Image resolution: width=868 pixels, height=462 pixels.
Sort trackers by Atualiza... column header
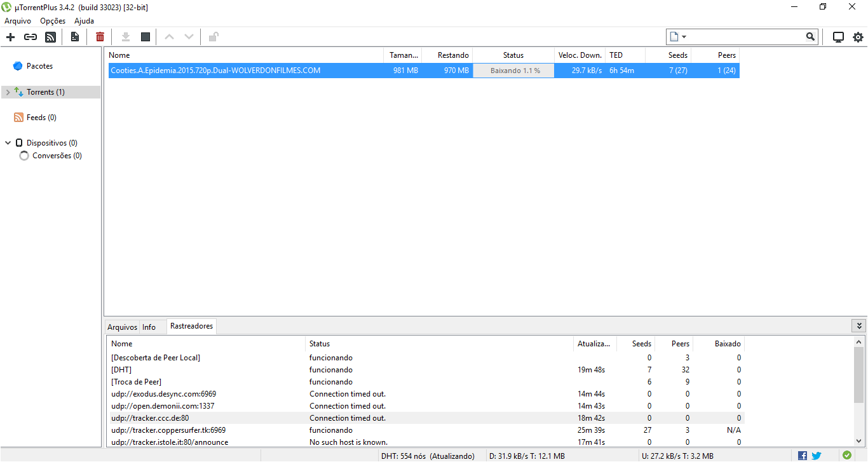tap(595, 344)
